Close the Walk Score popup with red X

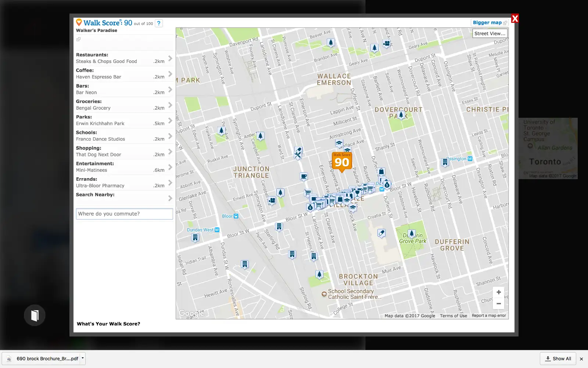pyautogui.click(x=515, y=18)
